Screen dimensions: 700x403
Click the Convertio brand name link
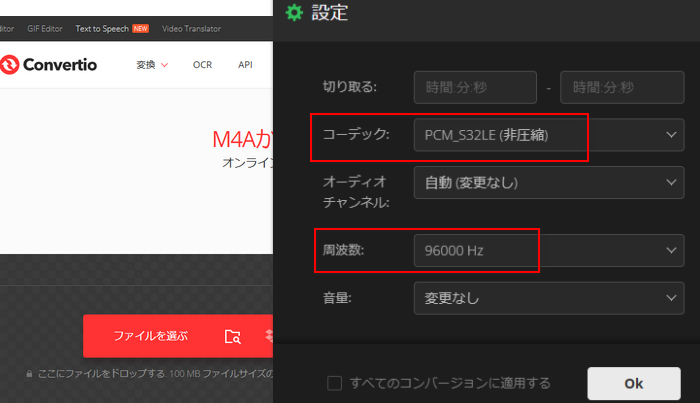60,65
